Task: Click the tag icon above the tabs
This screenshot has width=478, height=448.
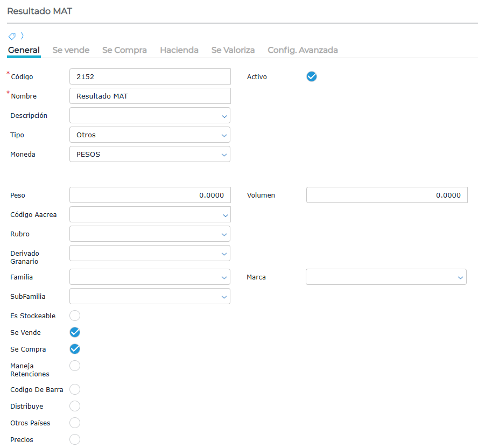Action: (12, 36)
